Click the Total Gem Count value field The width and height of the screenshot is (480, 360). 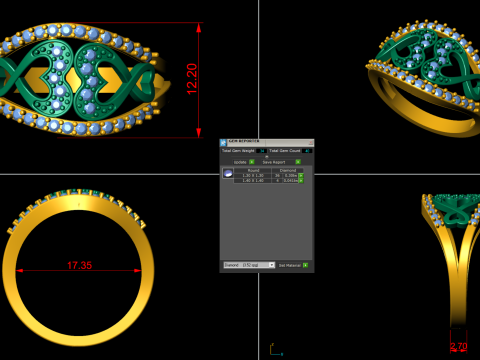pyautogui.click(x=307, y=151)
